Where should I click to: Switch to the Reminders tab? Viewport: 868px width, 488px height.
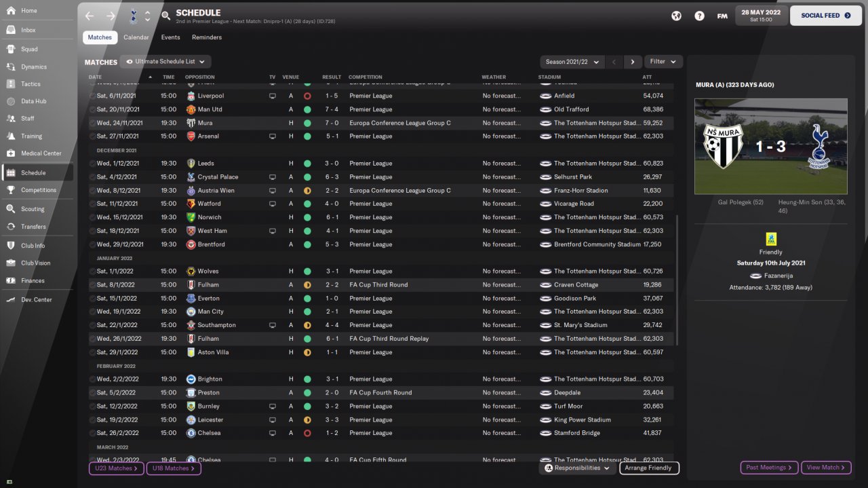[x=207, y=37]
